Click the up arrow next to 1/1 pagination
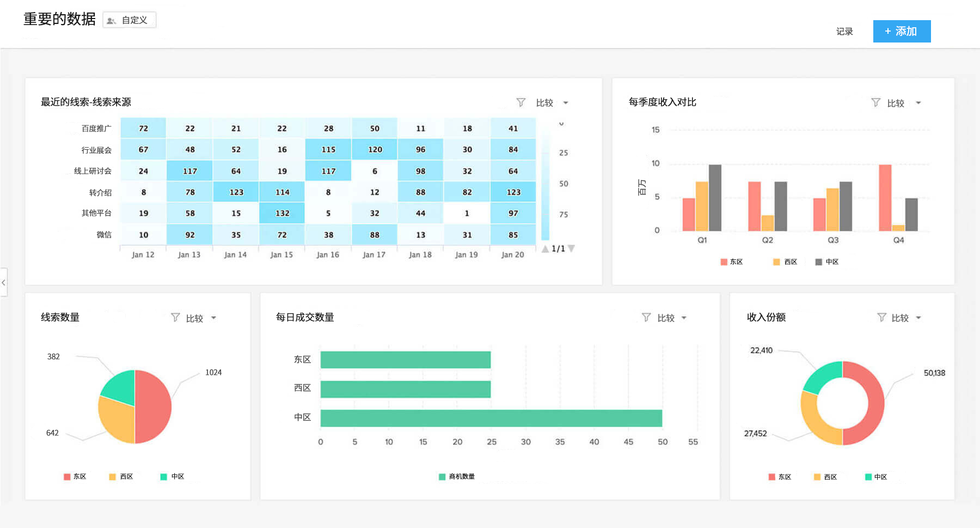Image resolution: width=980 pixels, height=528 pixels. coord(546,248)
